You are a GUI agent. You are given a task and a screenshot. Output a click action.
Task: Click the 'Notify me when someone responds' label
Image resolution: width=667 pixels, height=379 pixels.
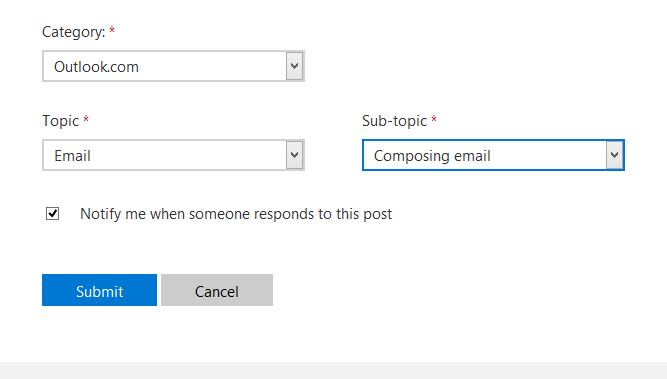coord(236,214)
